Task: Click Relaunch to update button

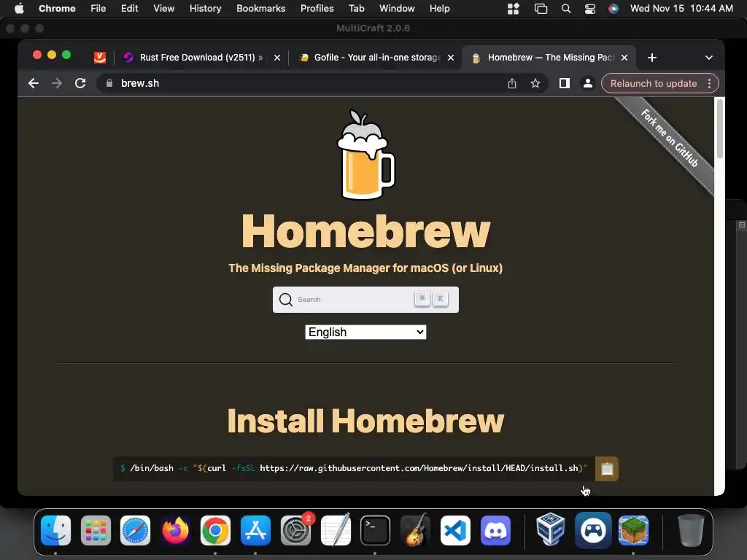Action: click(653, 83)
